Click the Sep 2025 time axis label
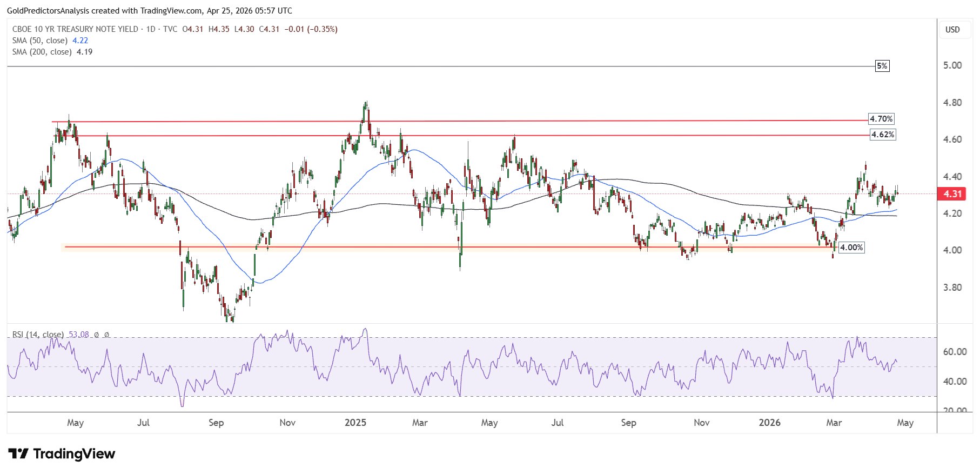Image resolution: width=980 pixels, height=474 pixels. tap(628, 423)
